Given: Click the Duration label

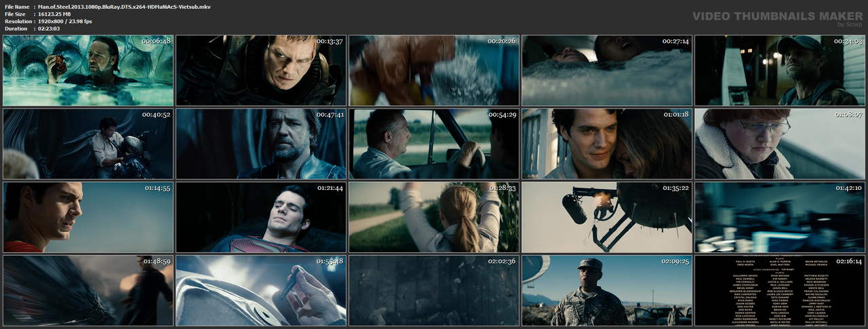Looking at the screenshot, I should pyautogui.click(x=16, y=28).
